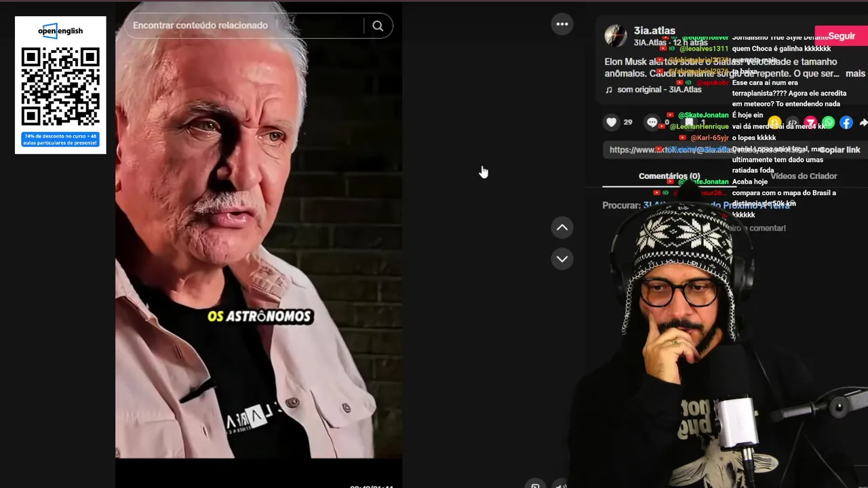Open the 3ia.atlas profile avatar
868x488 pixels.
click(616, 35)
